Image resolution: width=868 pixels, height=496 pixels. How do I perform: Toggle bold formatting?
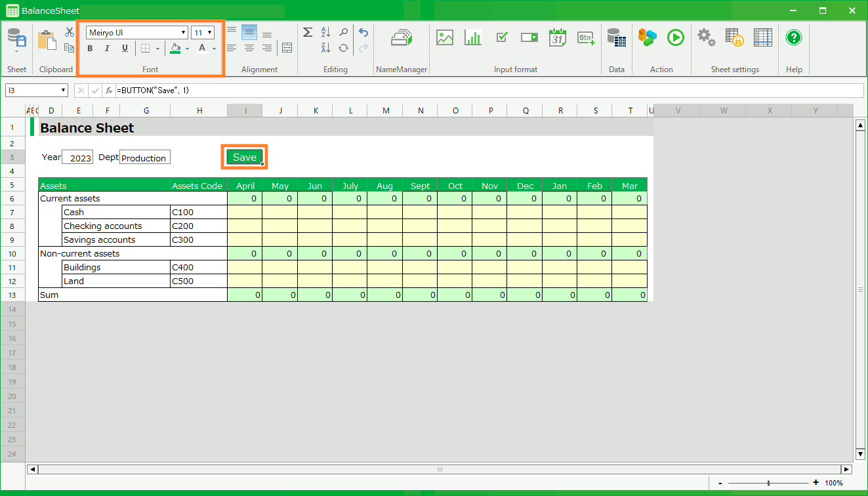(x=91, y=49)
